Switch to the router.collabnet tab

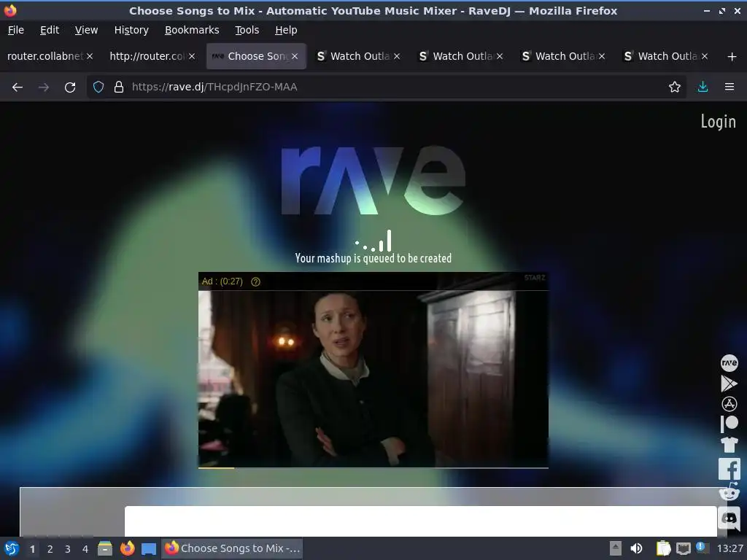[45, 56]
